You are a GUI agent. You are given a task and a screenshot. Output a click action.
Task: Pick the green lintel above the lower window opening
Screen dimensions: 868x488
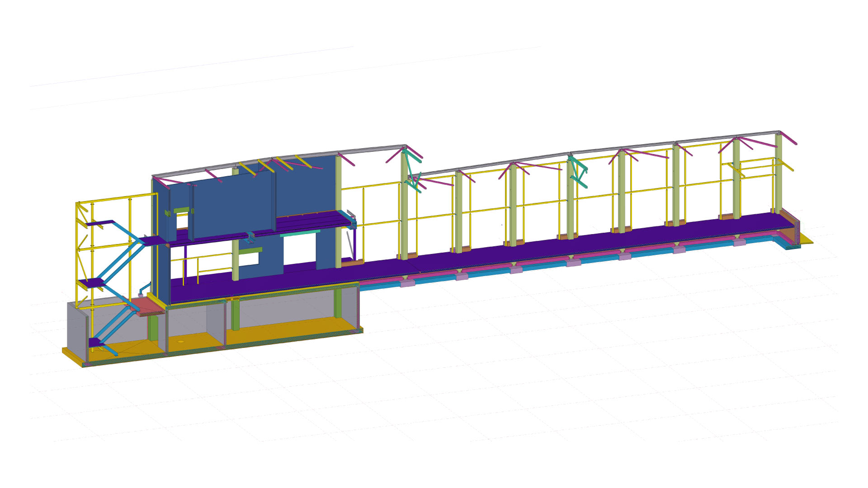click(x=250, y=250)
